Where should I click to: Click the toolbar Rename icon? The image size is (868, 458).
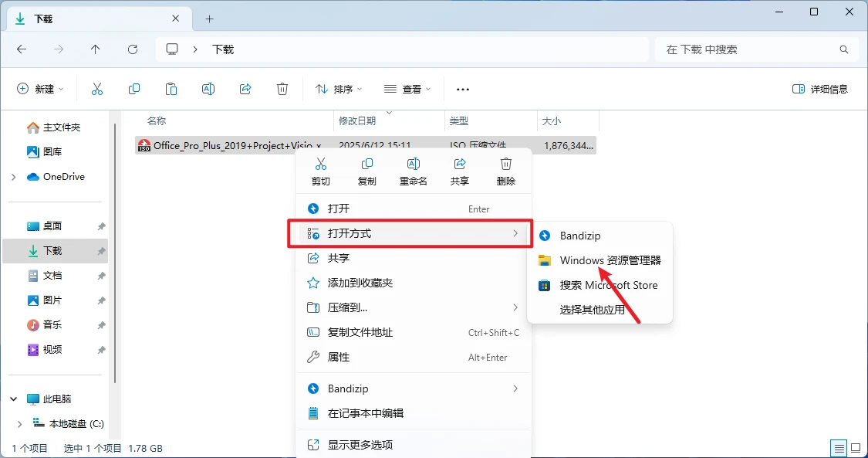(x=208, y=89)
